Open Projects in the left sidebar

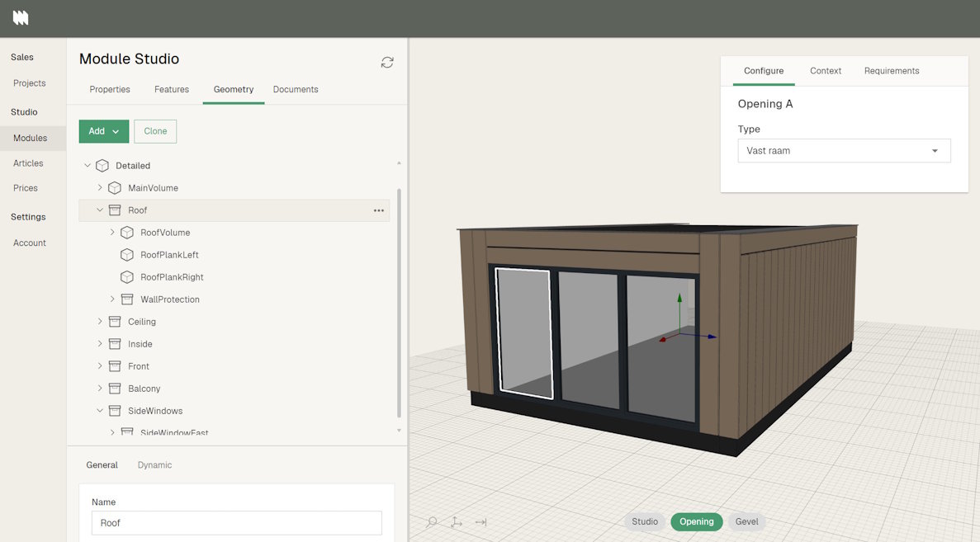(30, 83)
